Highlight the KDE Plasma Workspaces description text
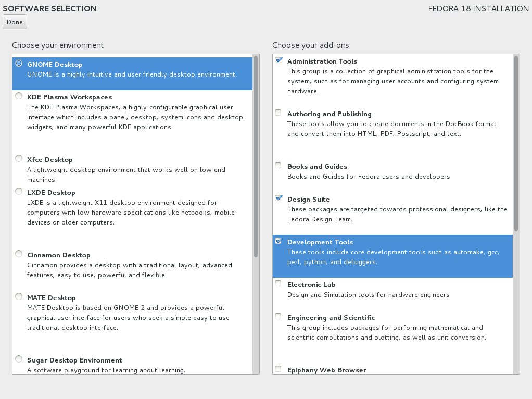This screenshot has width=532, height=399. click(x=135, y=117)
